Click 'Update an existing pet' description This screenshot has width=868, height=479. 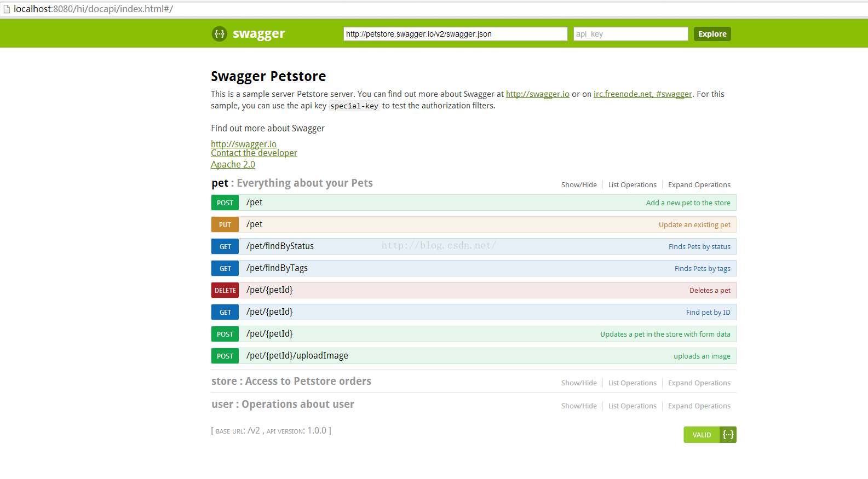pyautogui.click(x=694, y=224)
